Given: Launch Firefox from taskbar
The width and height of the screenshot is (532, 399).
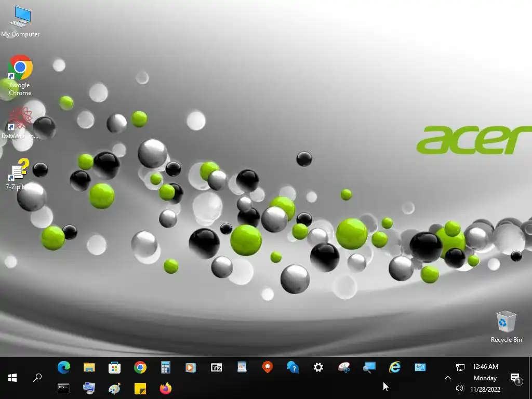Looking at the screenshot, I should point(166,389).
